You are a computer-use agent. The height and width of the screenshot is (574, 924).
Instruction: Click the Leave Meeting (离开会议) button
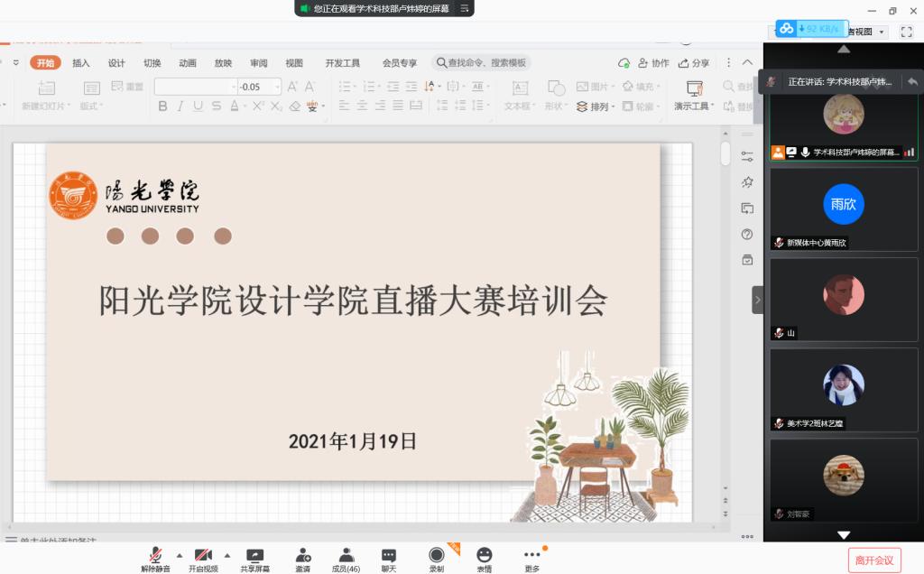tap(874, 560)
